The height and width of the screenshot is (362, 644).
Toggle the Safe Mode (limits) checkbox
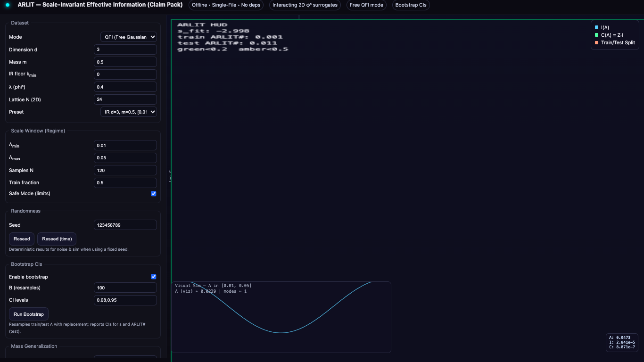click(x=154, y=194)
